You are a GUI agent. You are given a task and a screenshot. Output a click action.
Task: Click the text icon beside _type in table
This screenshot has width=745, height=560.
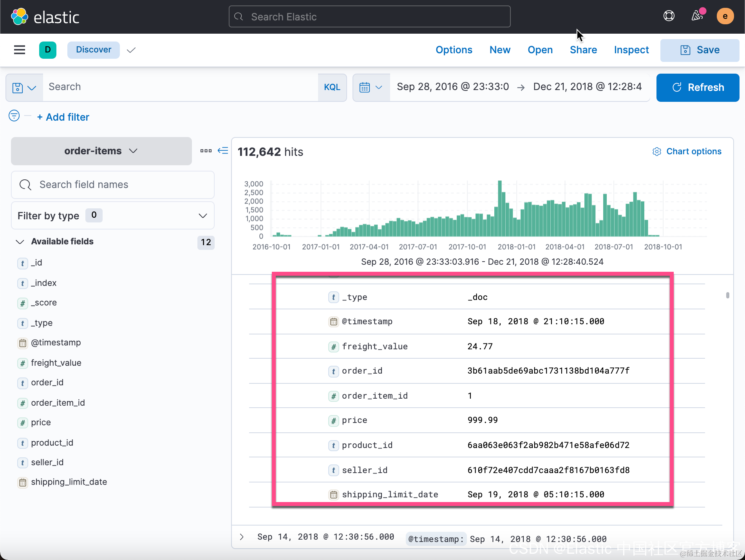pyautogui.click(x=333, y=297)
